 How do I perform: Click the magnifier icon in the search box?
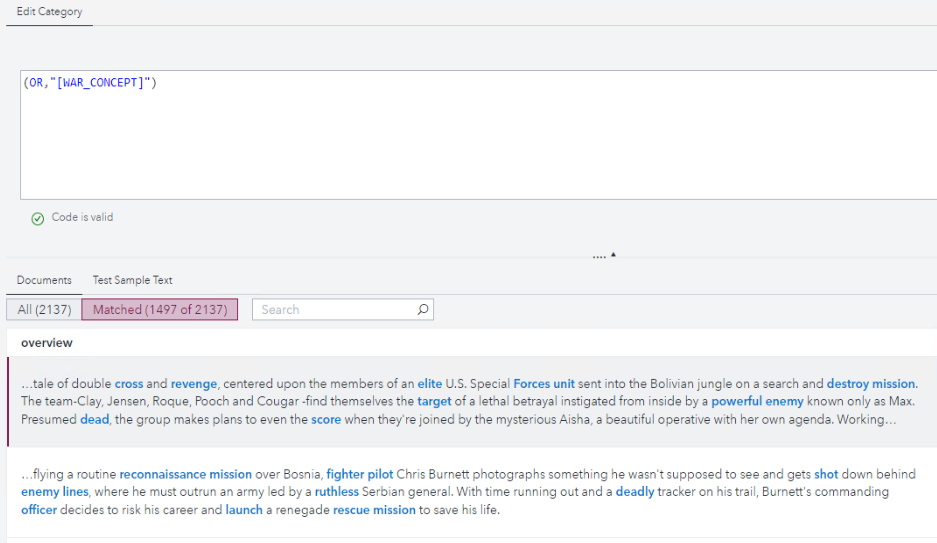pos(423,310)
